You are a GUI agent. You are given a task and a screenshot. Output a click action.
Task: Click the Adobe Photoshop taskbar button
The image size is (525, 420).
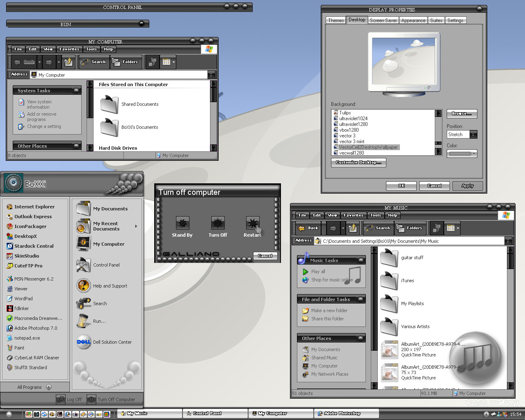point(346,413)
